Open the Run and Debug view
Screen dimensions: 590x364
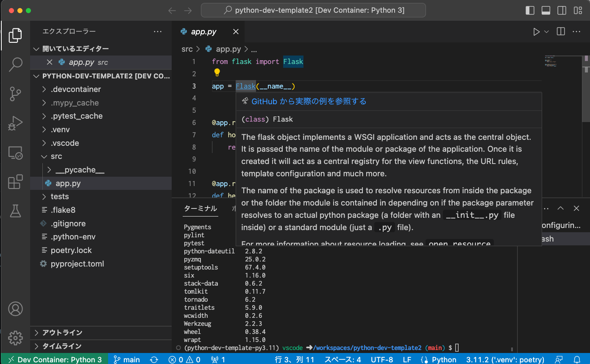[x=15, y=123]
